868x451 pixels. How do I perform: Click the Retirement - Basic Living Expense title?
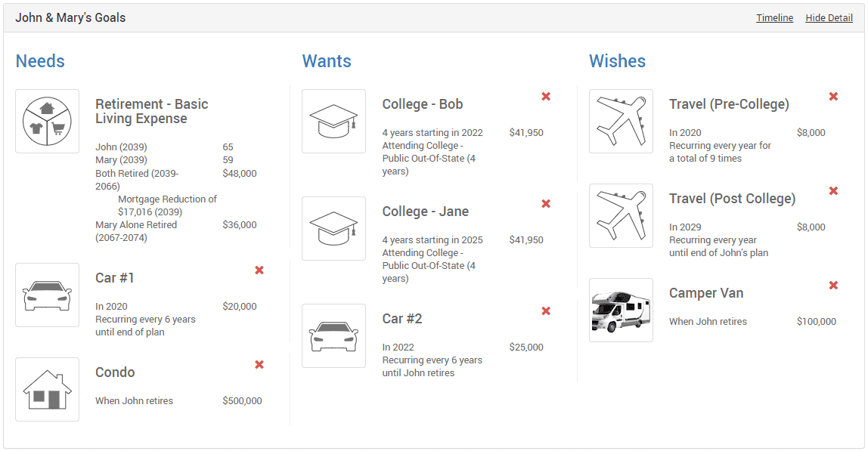[x=152, y=111]
